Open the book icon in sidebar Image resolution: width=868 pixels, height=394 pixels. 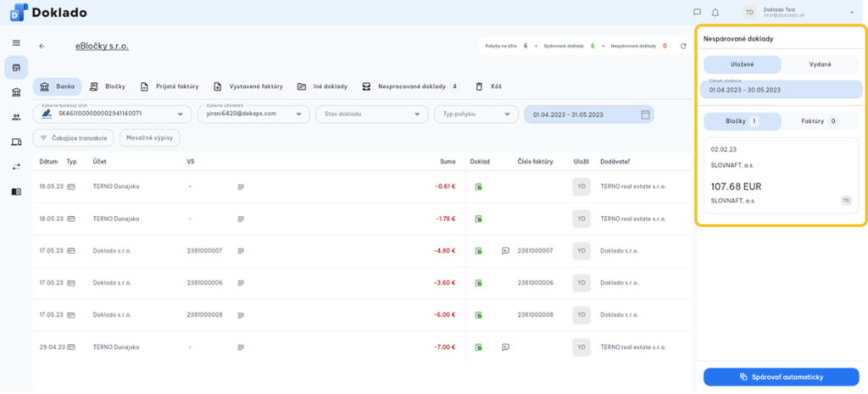pyautogui.click(x=16, y=191)
